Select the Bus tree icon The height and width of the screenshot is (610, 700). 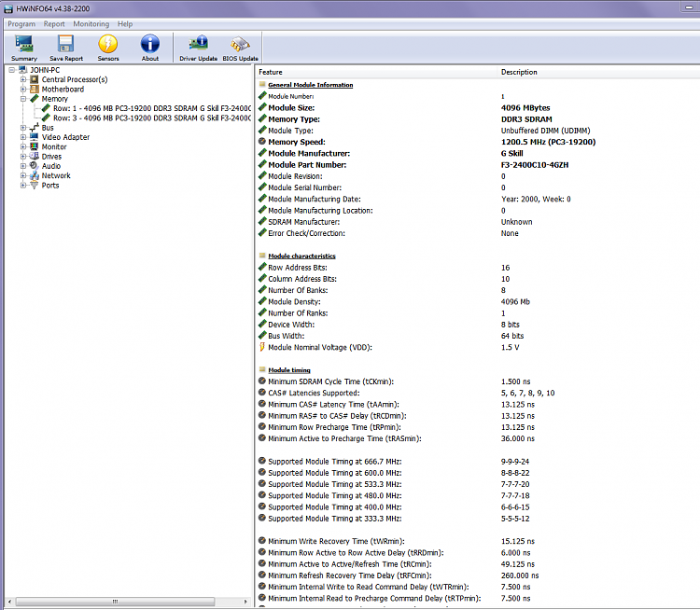(x=35, y=128)
